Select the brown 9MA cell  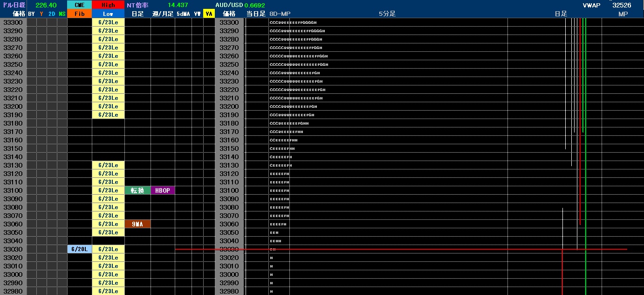coord(137,224)
